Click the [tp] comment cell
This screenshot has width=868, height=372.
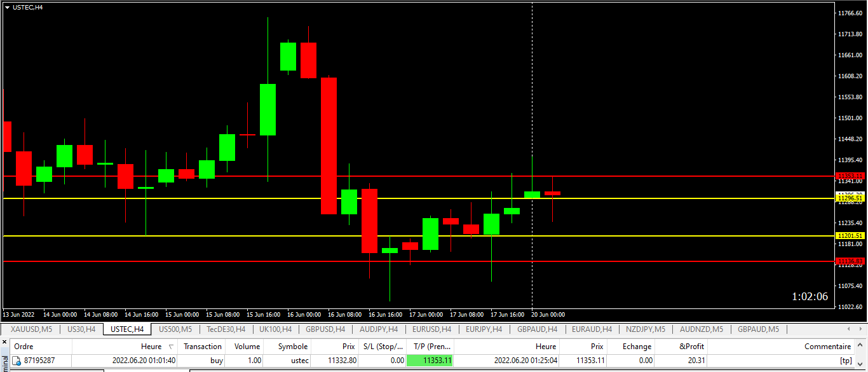click(845, 361)
